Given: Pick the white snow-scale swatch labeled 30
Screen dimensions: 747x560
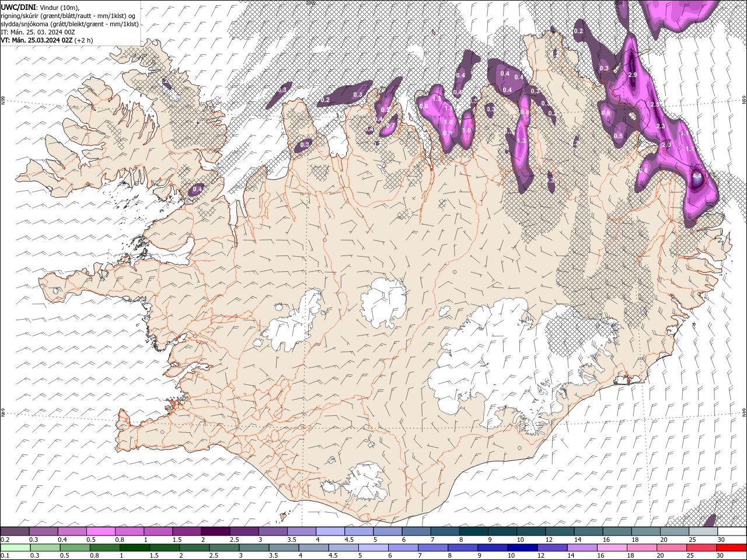Looking at the screenshot, I should 732,531.
